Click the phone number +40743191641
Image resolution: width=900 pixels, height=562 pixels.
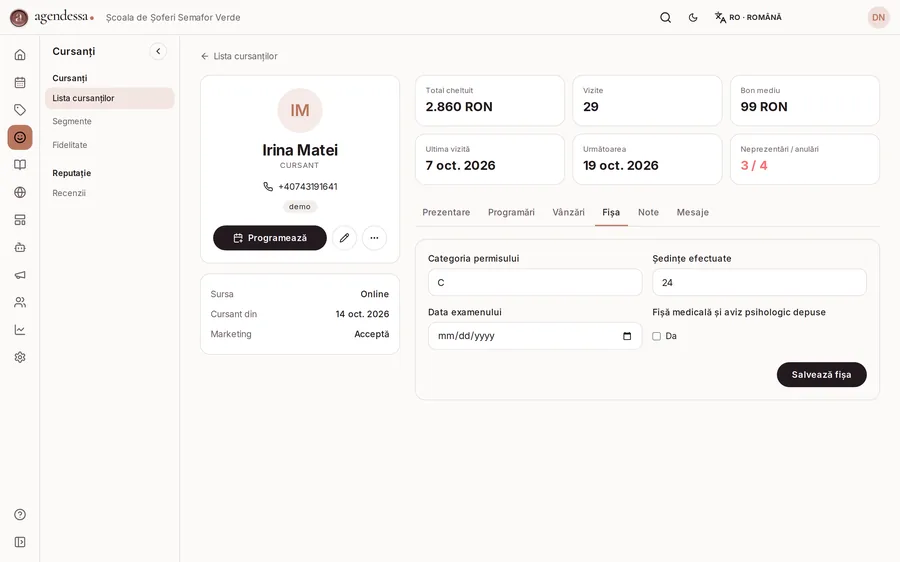(308, 187)
